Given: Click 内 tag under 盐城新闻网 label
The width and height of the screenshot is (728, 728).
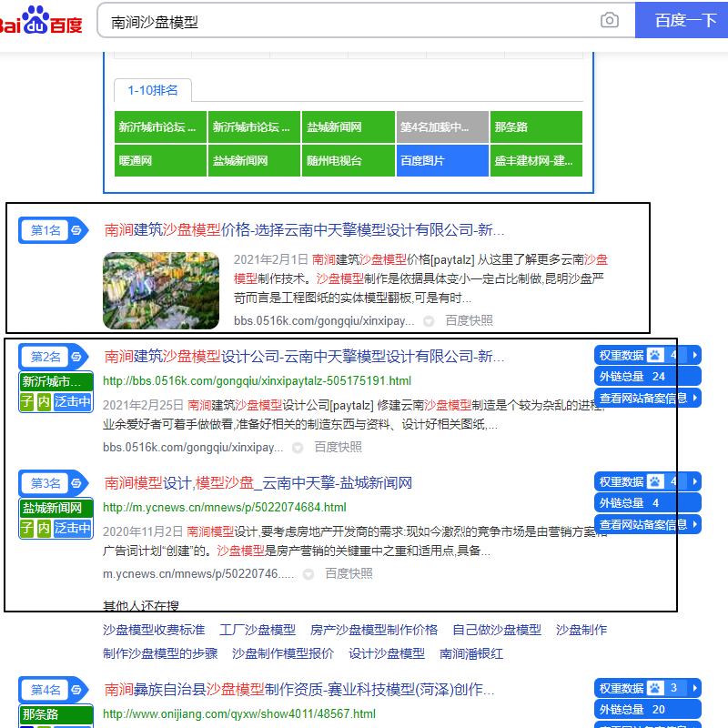Looking at the screenshot, I should (44, 528).
